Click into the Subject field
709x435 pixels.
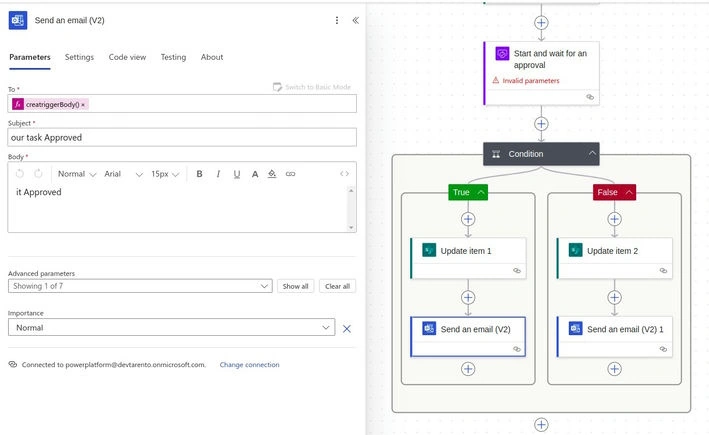[182, 137]
